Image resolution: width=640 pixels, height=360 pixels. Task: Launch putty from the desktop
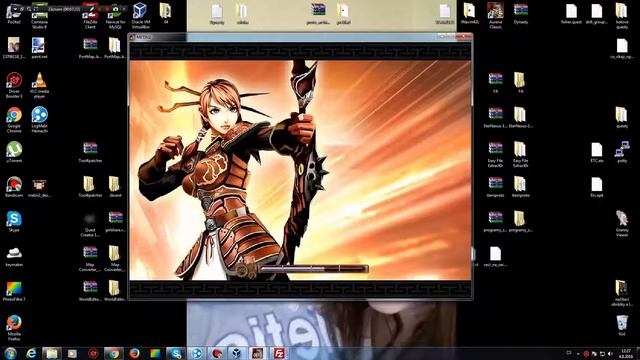pos(622,152)
